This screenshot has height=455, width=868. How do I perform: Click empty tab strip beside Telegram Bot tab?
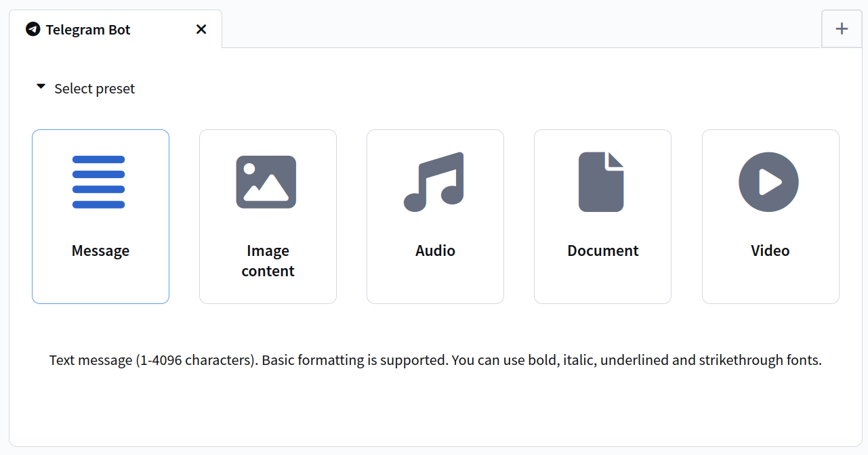click(x=522, y=28)
